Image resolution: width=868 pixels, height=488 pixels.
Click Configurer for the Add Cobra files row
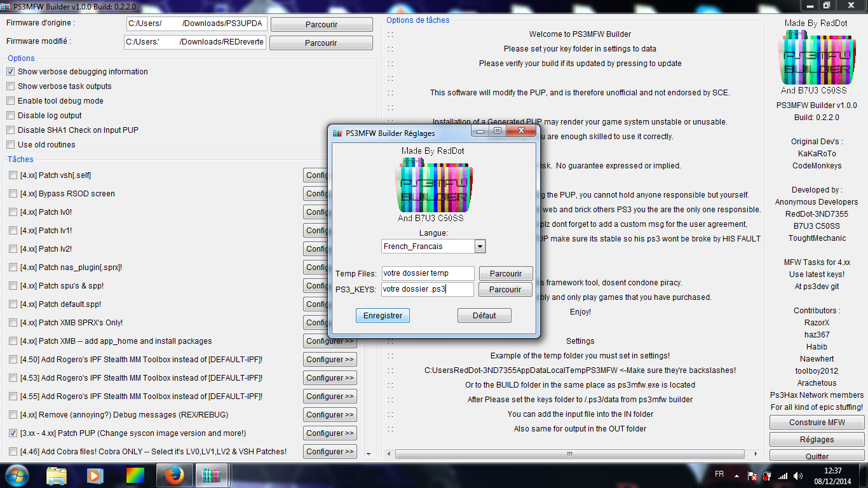click(330, 452)
